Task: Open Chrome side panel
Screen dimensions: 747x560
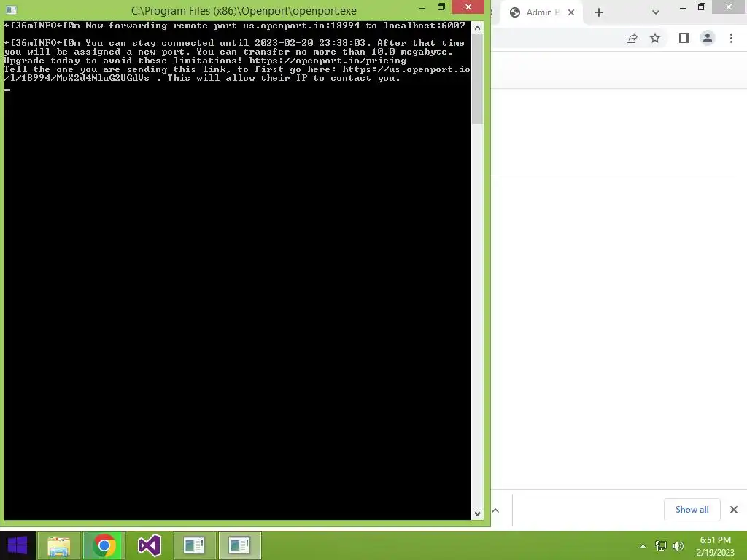Action: tap(684, 38)
